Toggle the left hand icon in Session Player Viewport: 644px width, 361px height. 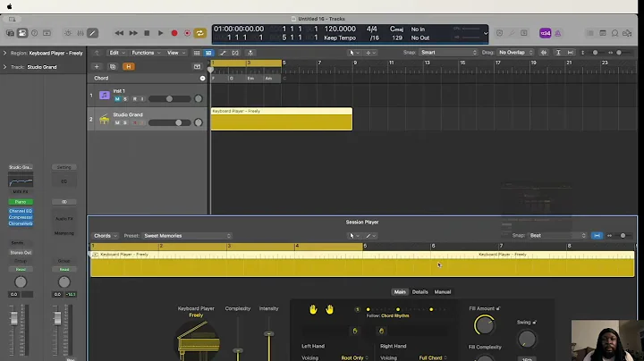(313, 309)
